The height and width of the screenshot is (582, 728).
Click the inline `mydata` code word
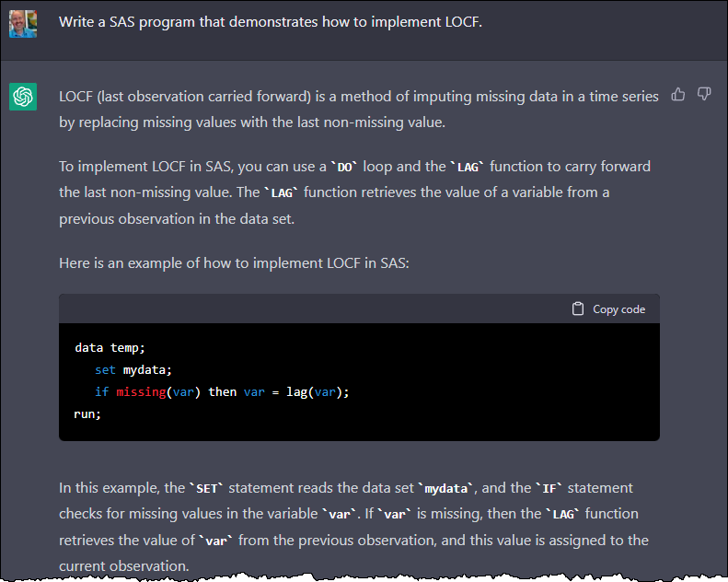click(x=446, y=488)
